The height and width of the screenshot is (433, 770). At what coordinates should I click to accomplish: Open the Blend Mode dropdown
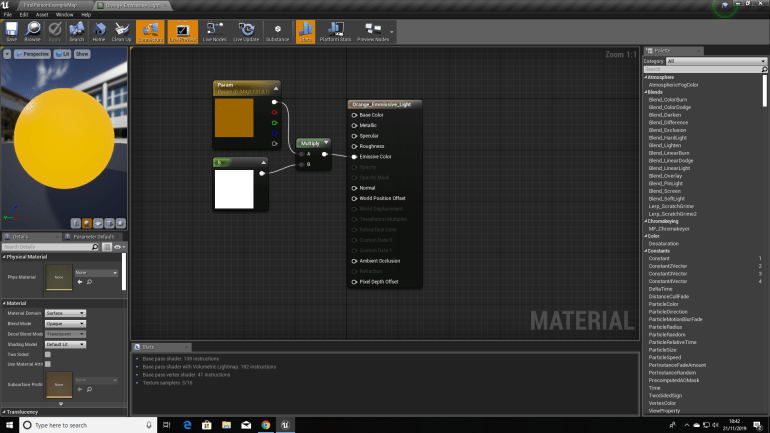point(65,324)
